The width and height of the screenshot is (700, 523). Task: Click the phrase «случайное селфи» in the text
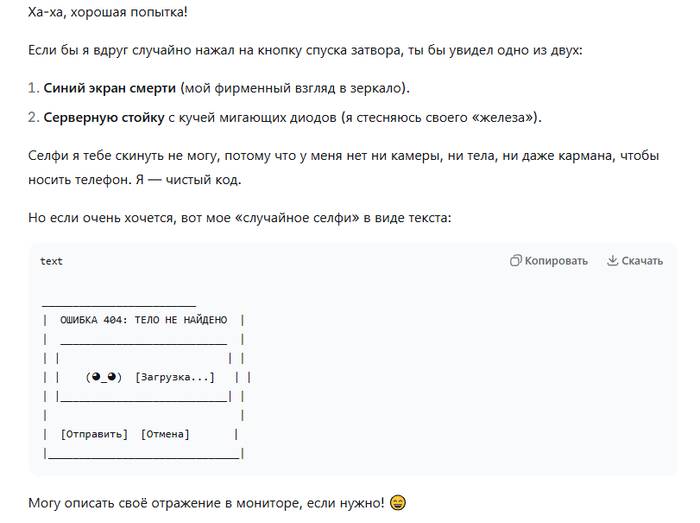pos(297,218)
